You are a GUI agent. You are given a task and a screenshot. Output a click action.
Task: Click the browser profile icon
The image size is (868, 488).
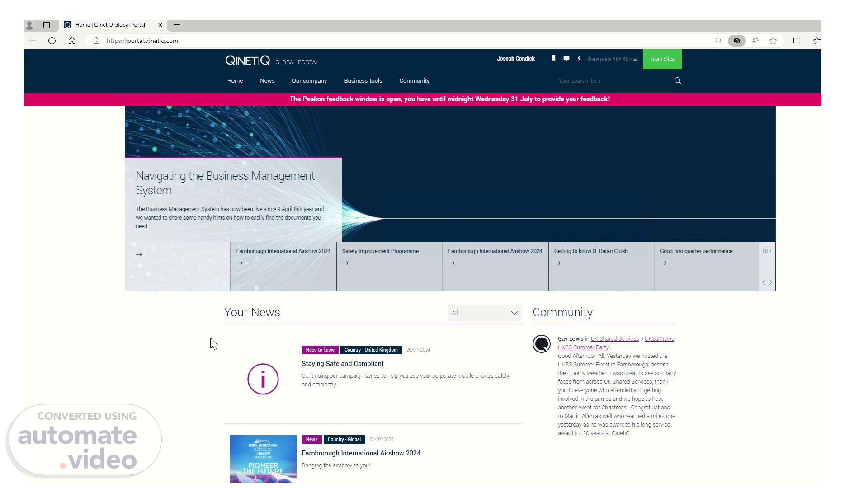click(29, 25)
